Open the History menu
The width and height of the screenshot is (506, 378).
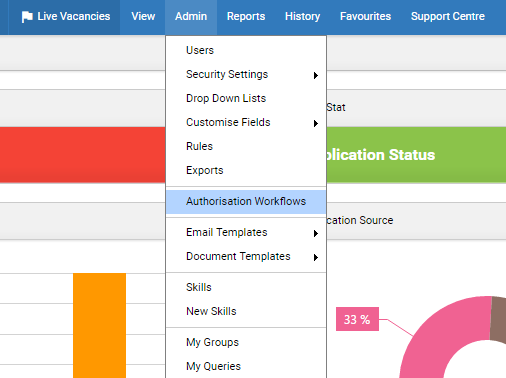click(303, 16)
